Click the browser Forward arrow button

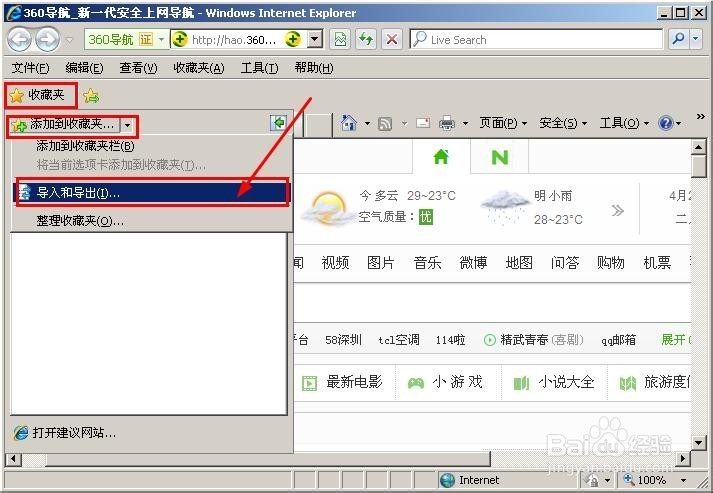(47, 40)
